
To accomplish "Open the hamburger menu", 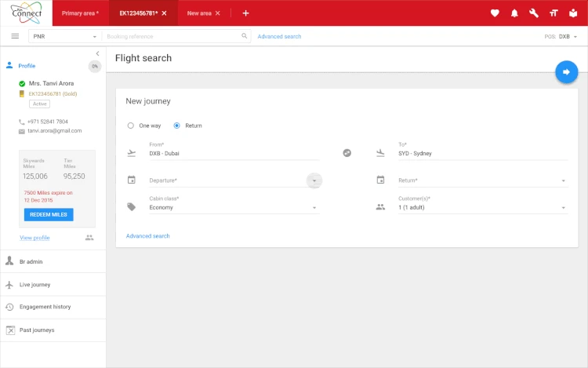I will [15, 36].
